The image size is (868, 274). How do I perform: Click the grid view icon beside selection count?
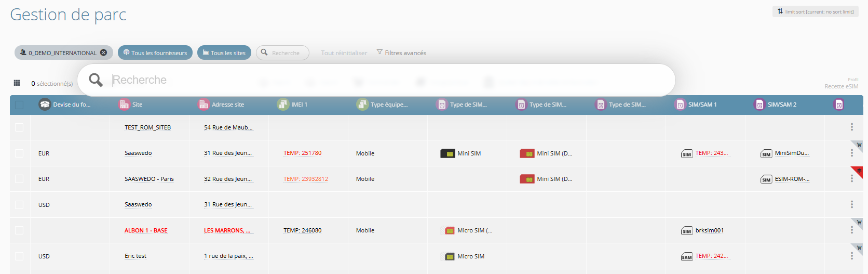pyautogui.click(x=17, y=83)
